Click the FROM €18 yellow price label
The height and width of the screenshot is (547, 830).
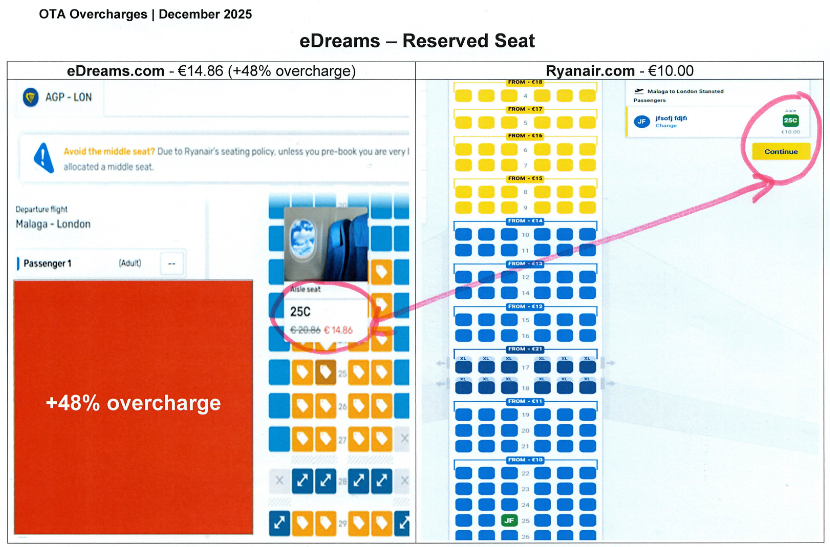point(524,82)
